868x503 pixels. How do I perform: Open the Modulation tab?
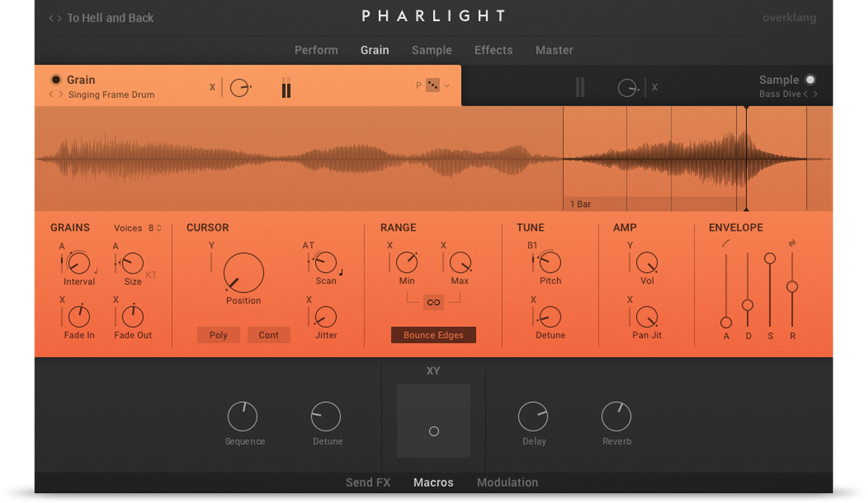[507, 483]
